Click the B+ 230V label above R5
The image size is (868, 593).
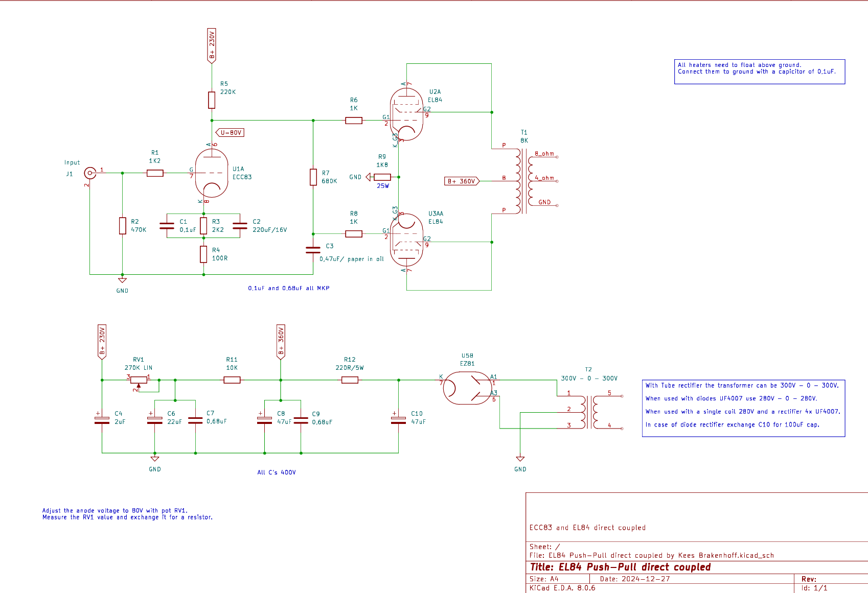click(212, 46)
